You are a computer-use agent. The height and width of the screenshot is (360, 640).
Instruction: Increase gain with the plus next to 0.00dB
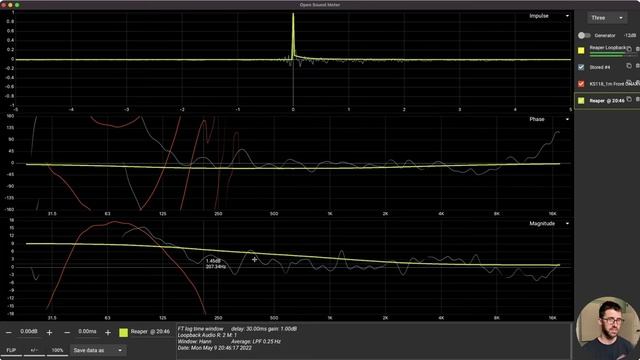(x=49, y=333)
